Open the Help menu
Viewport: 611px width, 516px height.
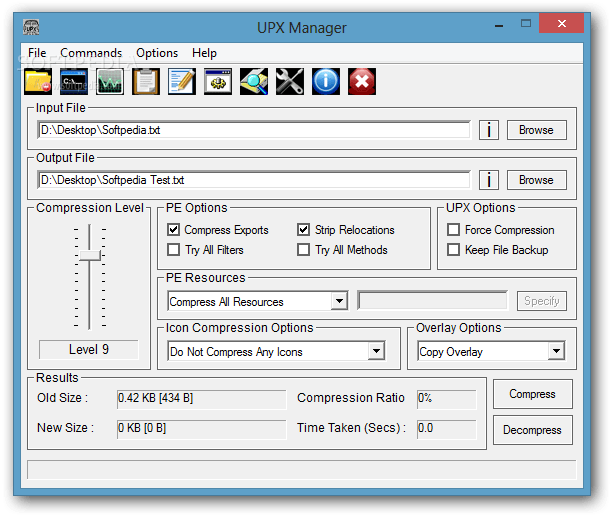pyautogui.click(x=204, y=53)
